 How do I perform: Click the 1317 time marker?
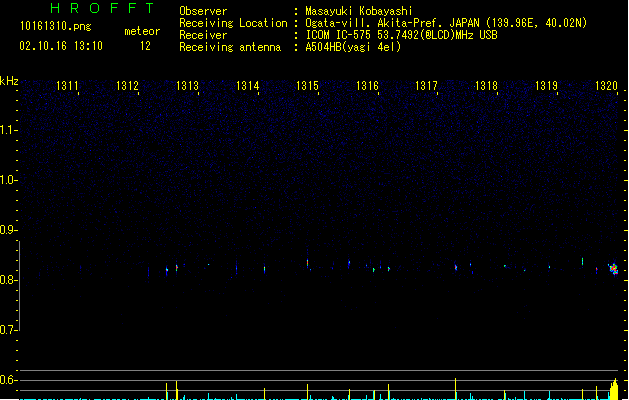click(426, 85)
